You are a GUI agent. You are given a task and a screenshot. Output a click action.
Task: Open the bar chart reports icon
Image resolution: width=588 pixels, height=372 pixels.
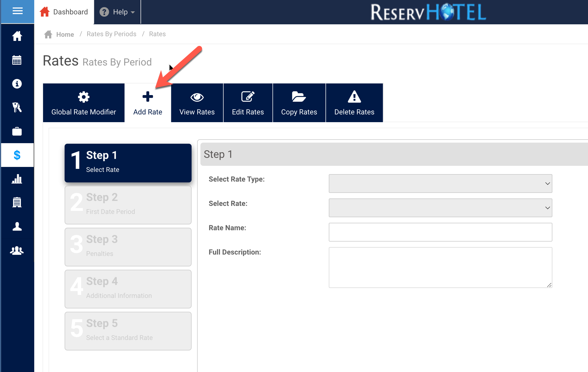(x=17, y=179)
